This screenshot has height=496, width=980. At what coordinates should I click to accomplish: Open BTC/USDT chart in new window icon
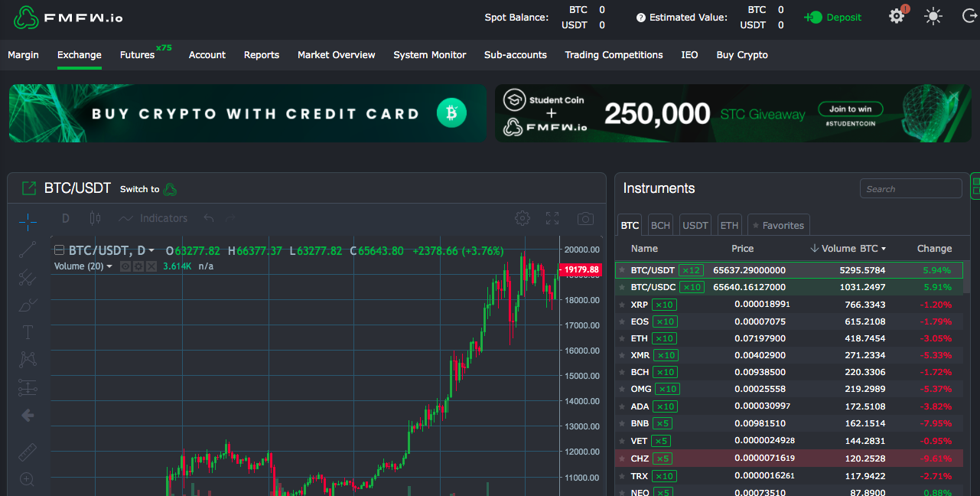click(29, 188)
